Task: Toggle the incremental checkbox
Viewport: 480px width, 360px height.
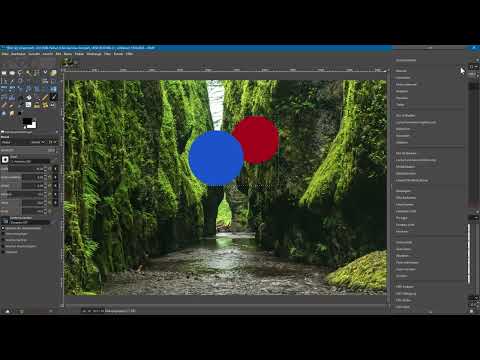Action: [x=3, y=252]
